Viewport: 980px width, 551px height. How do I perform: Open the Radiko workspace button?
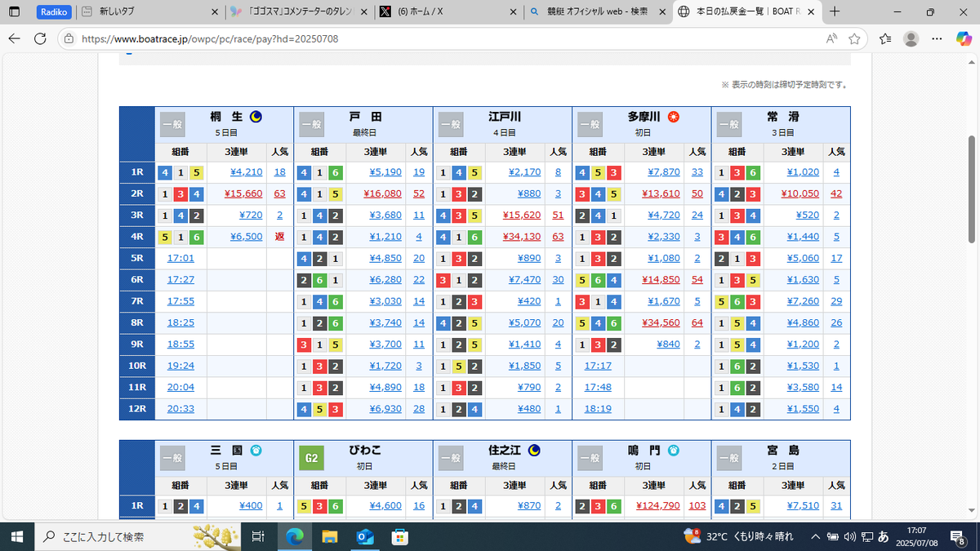click(x=55, y=12)
